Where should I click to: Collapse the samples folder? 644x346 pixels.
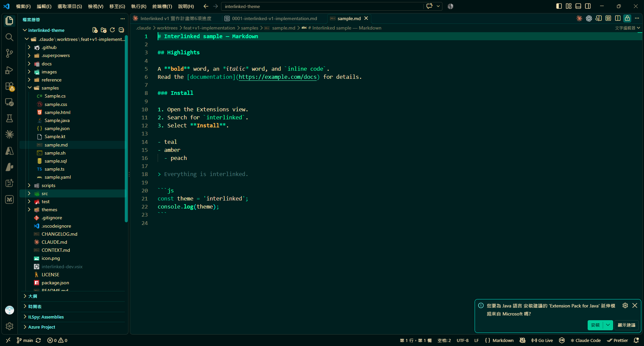29,88
